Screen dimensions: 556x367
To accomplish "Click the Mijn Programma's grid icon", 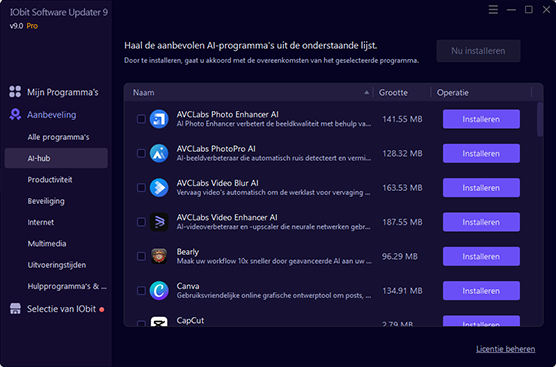I will tap(15, 91).
